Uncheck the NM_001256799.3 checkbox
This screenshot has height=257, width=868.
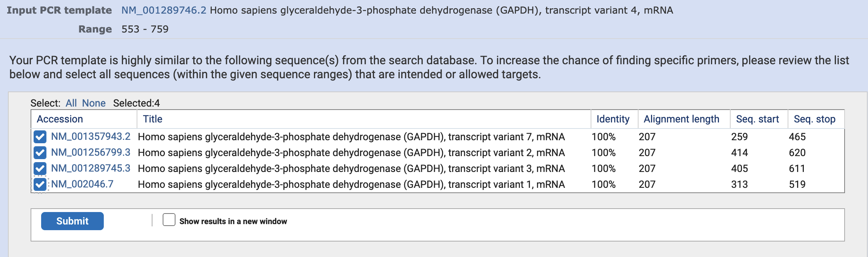click(x=40, y=153)
